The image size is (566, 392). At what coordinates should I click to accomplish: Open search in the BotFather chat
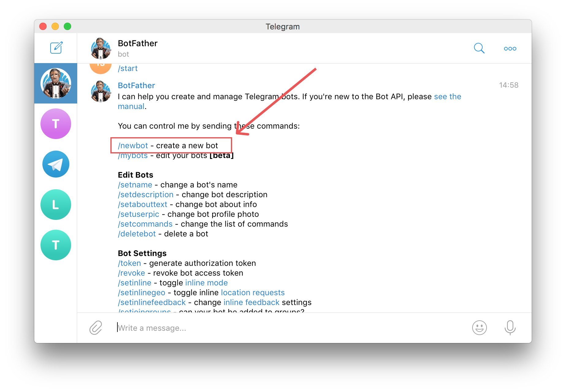pos(479,48)
